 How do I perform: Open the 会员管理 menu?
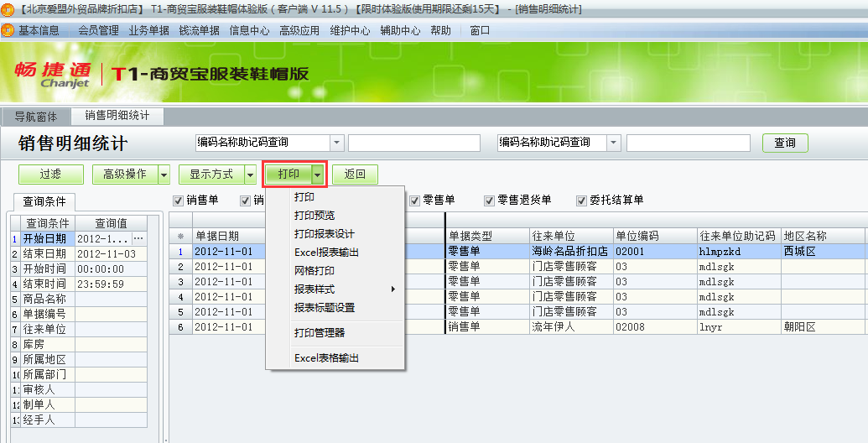[x=98, y=30]
